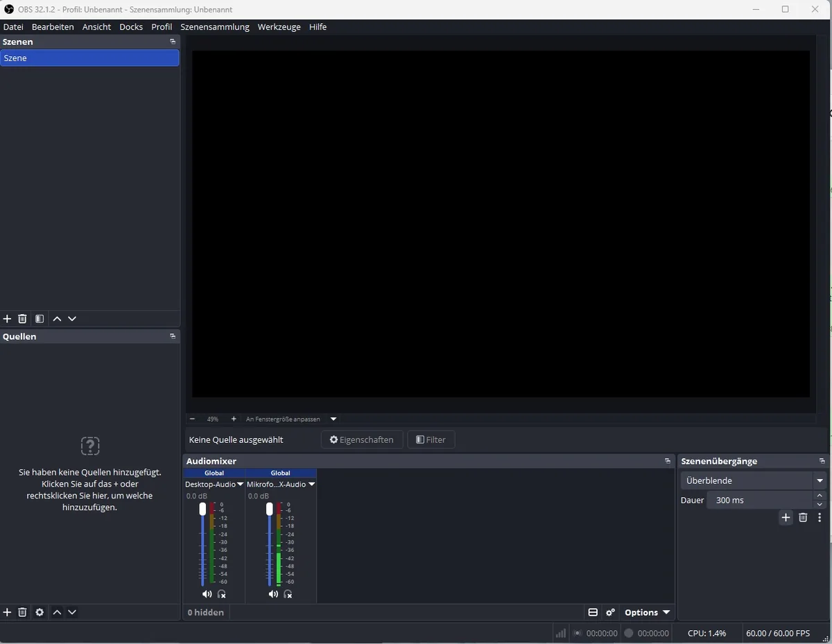The height and width of the screenshot is (644, 832).
Task: Click the network signal bars icon
Action: [x=561, y=633]
